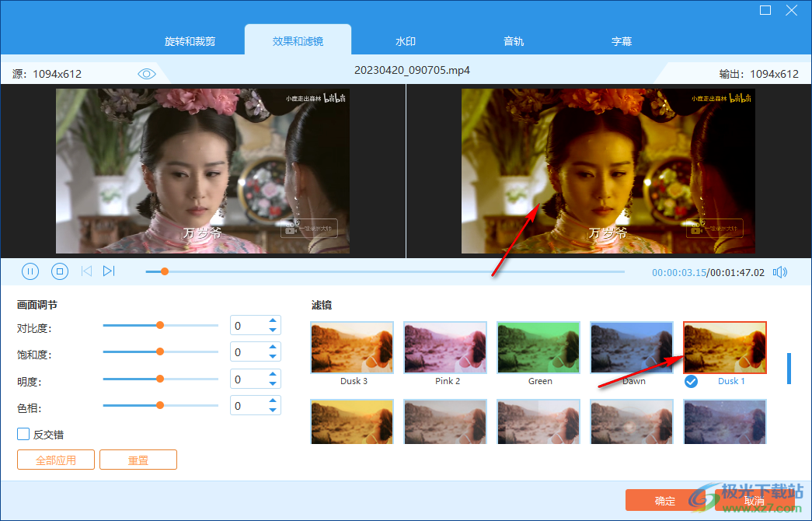Choose the yellow filter below Dusk 3
812x521 pixels.
pyautogui.click(x=352, y=421)
